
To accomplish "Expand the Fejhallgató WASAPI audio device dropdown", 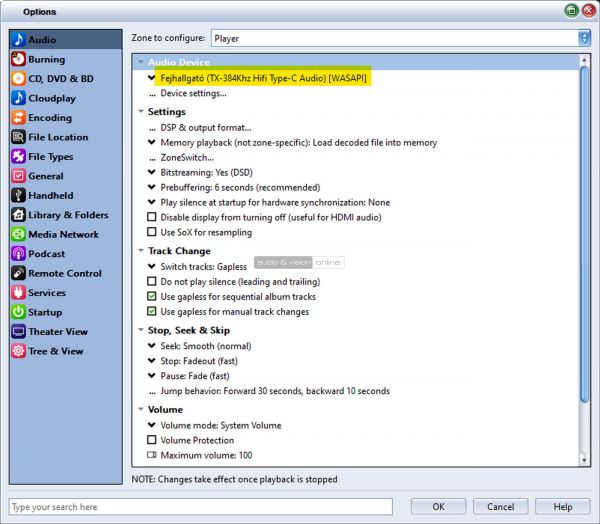I will click(x=152, y=77).
